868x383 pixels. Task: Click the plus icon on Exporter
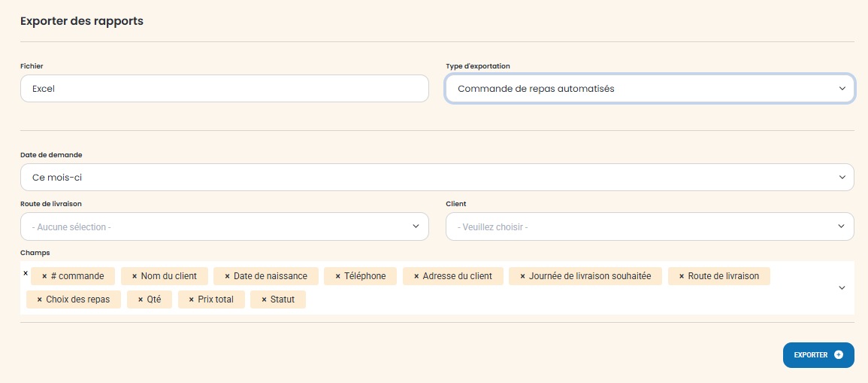pyautogui.click(x=839, y=355)
